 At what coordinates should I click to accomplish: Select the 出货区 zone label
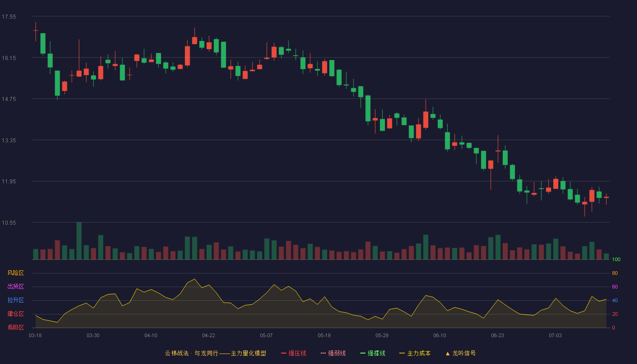click(15, 287)
